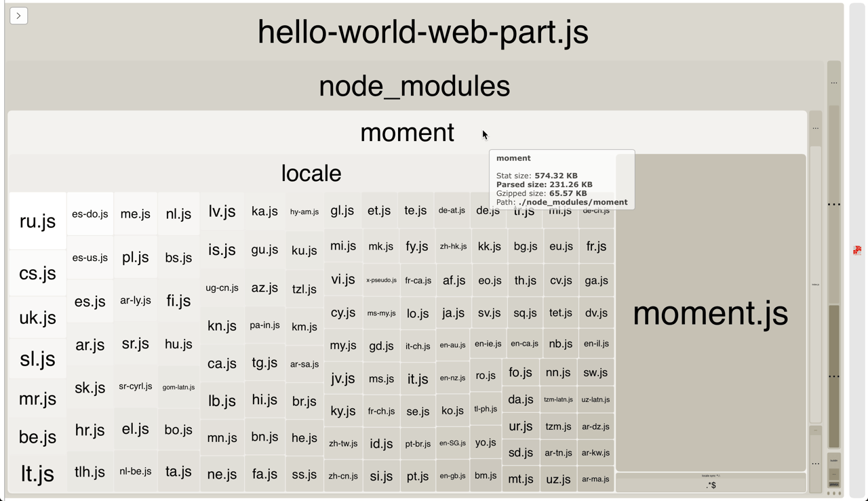Select the ta.js tile

tap(179, 471)
